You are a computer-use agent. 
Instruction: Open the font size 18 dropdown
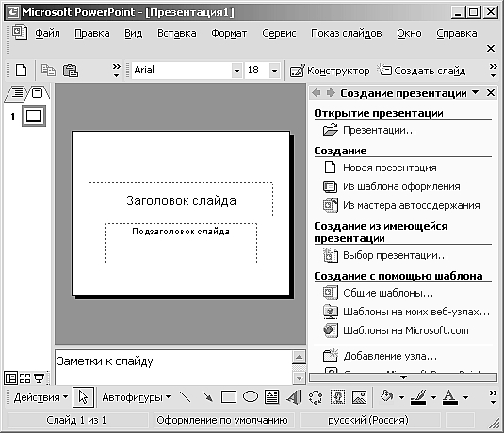274,71
